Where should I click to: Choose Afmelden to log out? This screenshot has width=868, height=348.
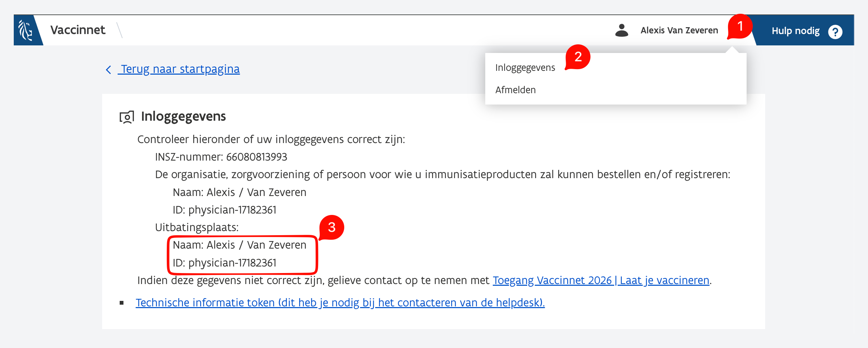[515, 90]
